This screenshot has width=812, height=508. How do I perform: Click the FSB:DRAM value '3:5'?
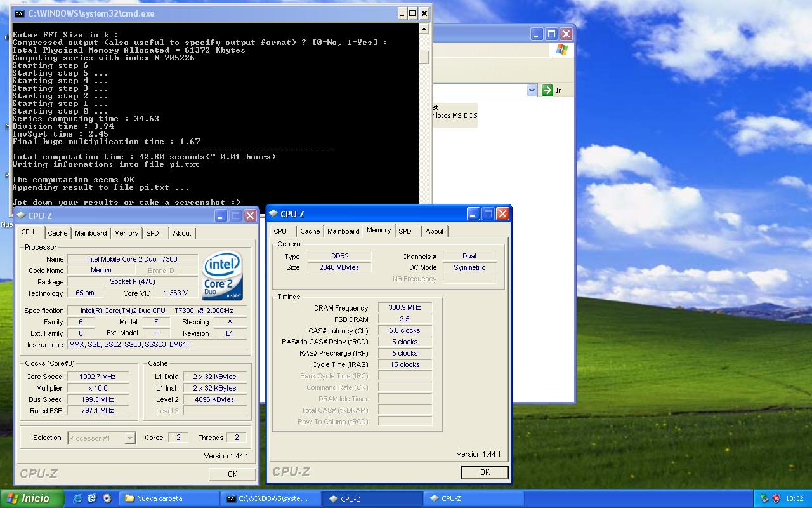click(x=405, y=319)
